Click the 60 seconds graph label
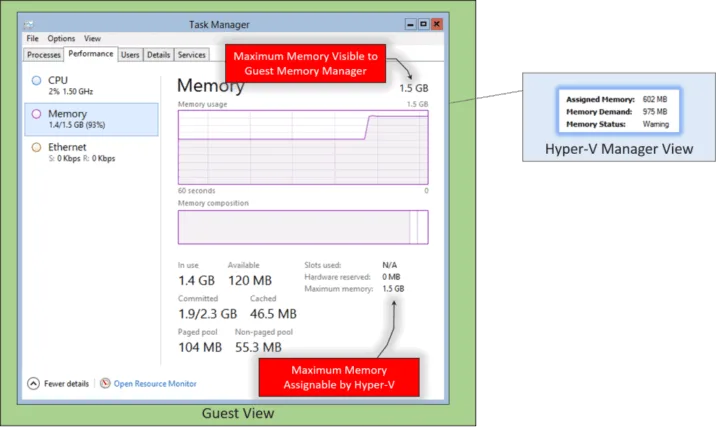The width and height of the screenshot is (716, 432). tap(196, 190)
